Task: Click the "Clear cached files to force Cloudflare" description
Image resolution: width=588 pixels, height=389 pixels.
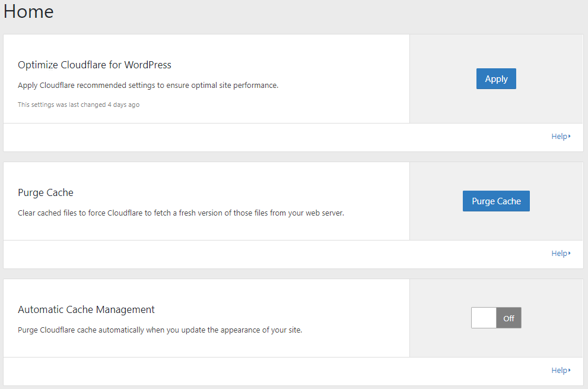Action: tap(181, 213)
